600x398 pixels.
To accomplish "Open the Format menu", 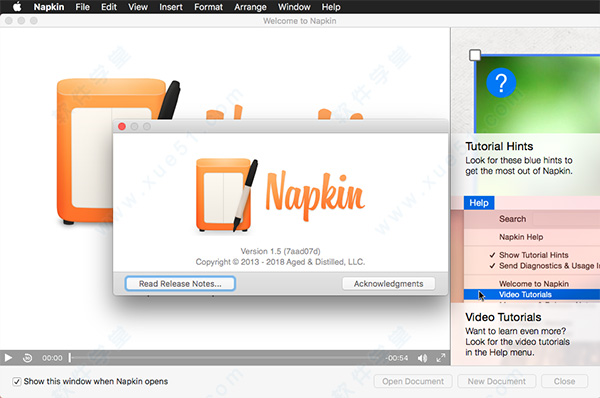I will 208,7.
